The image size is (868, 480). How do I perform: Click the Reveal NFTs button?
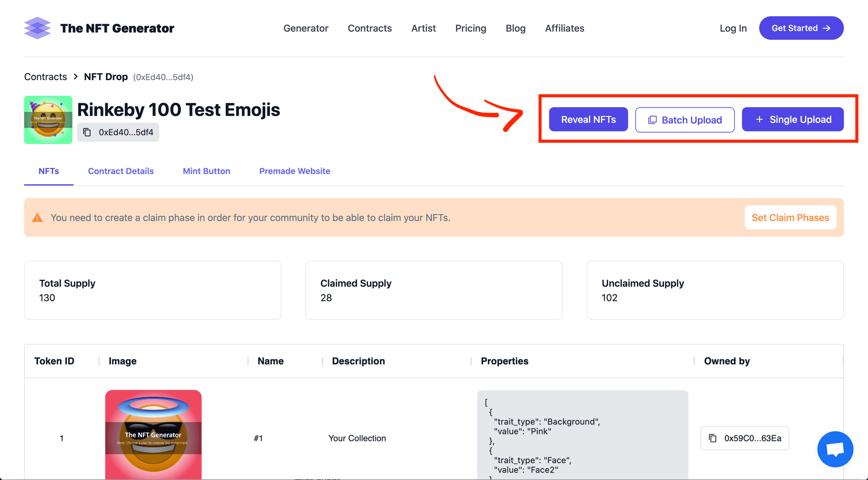(x=588, y=119)
